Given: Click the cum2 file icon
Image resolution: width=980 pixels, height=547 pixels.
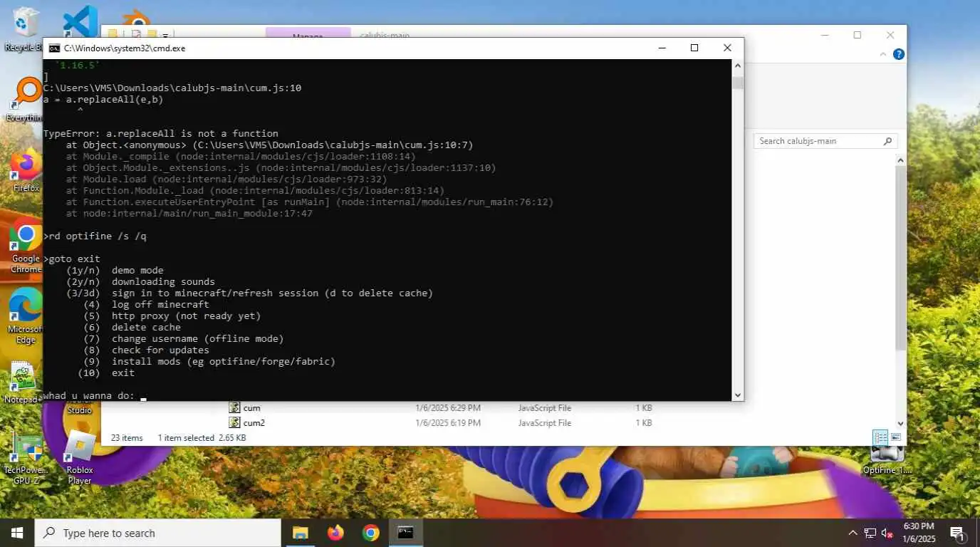Looking at the screenshot, I should (x=234, y=423).
